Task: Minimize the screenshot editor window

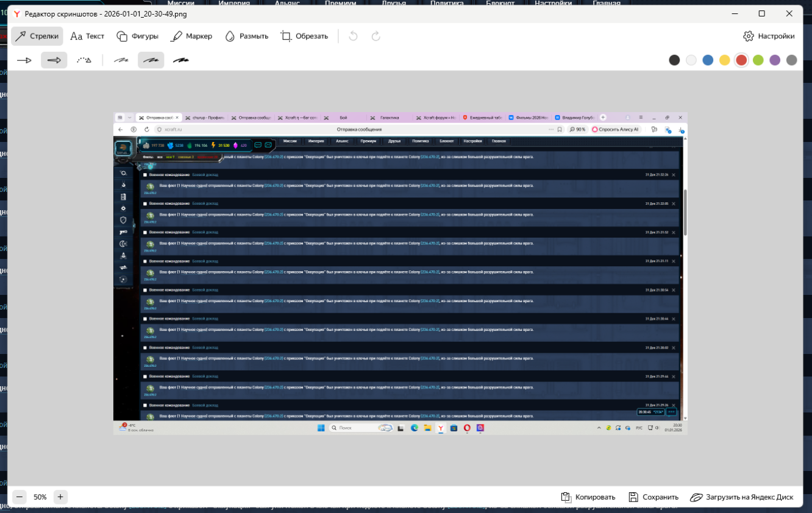Action: [734, 13]
